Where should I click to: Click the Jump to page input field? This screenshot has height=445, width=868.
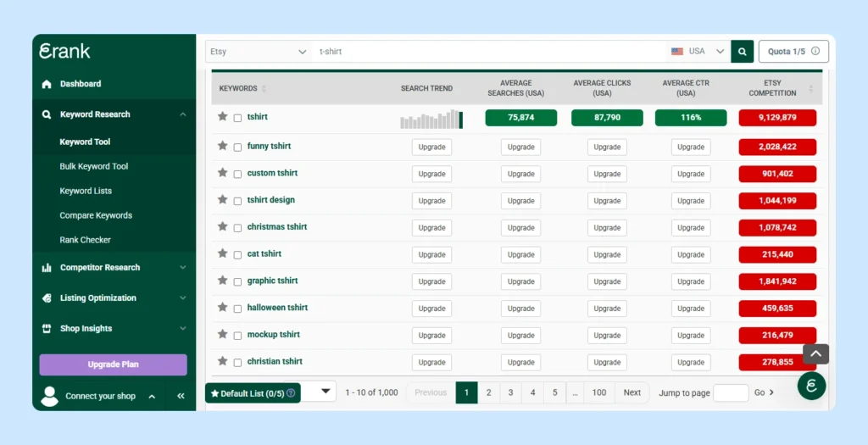pos(731,393)
